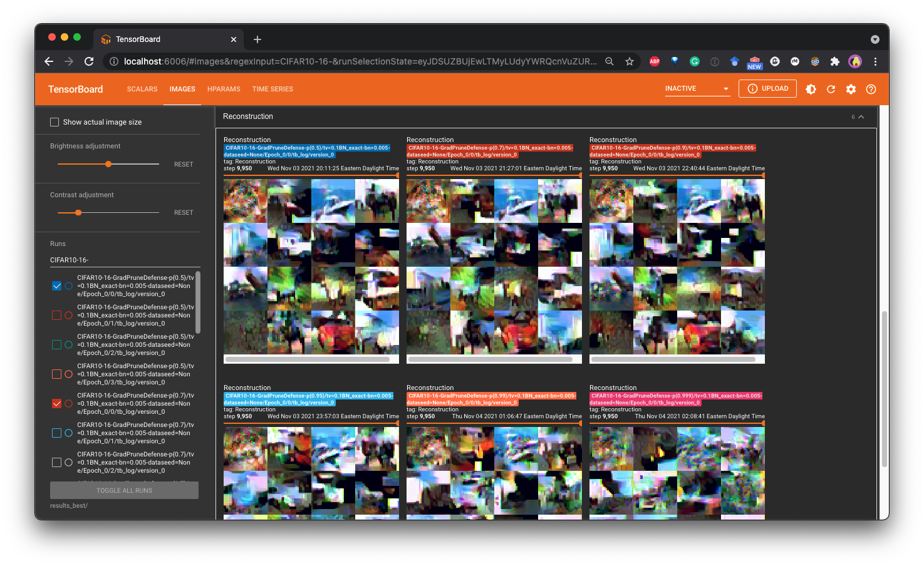Open TensorBoard help question icon
924x566 pixels.
(x=871, y=89)
